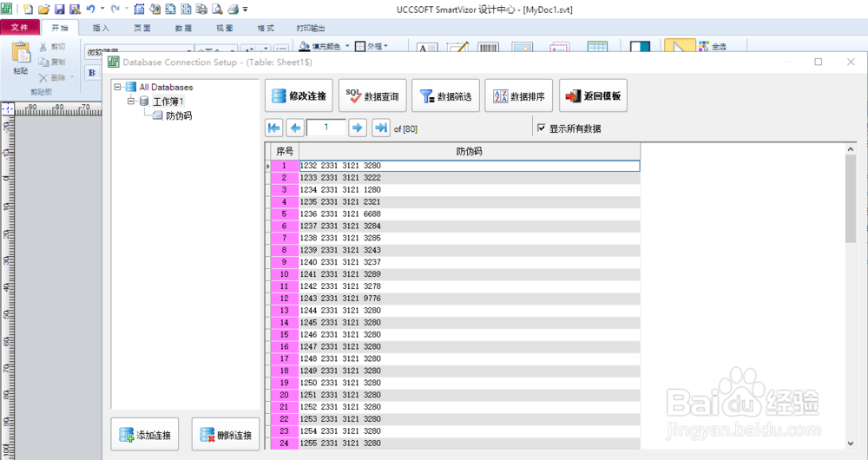The image size is (868, 460).
Task: Open the quick access toolbar customize dropdown
Action: pos(246,10)
